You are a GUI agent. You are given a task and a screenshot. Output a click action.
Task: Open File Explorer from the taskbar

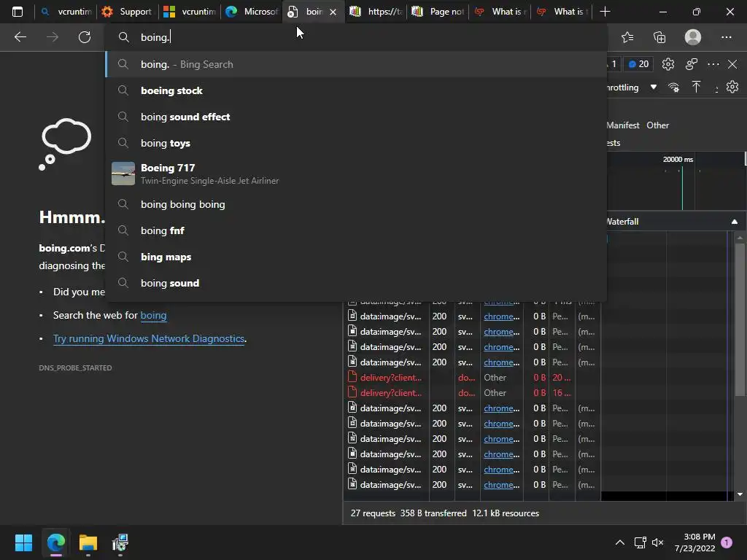tap(88, 542)
